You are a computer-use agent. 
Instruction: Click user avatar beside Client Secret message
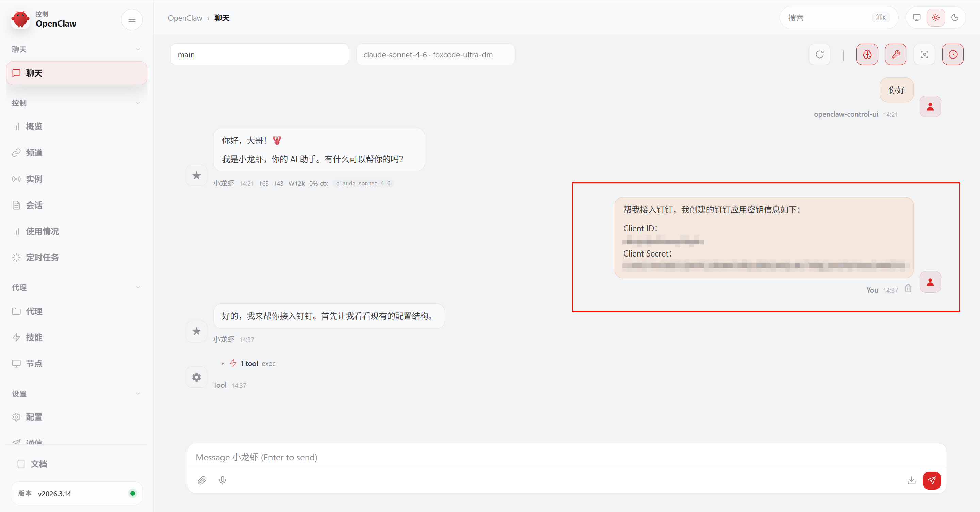tap(930, 282)
